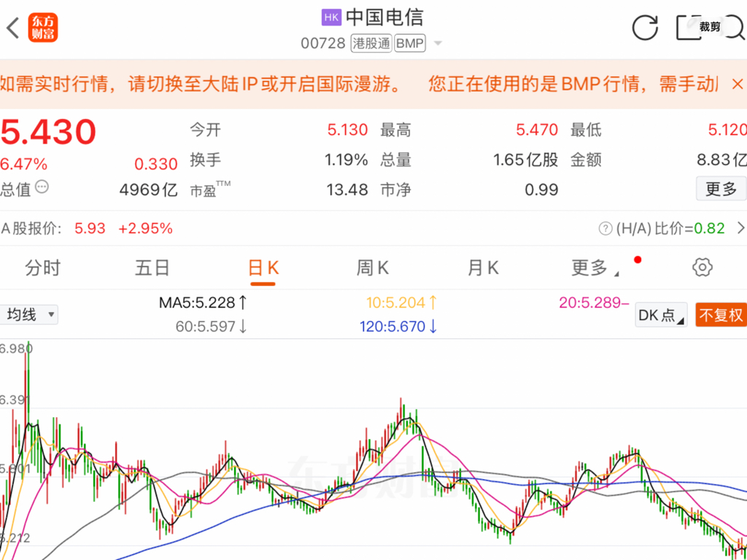Refresh the stock quote
The height and width of the screenshot is (560, 747).
click(645, 28)
